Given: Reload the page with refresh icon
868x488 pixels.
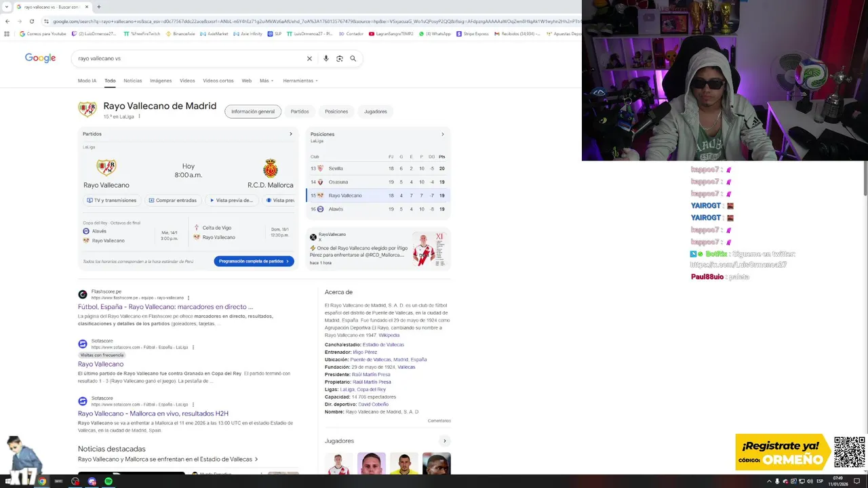Looking at the screenshot, I should pos(31,21).
